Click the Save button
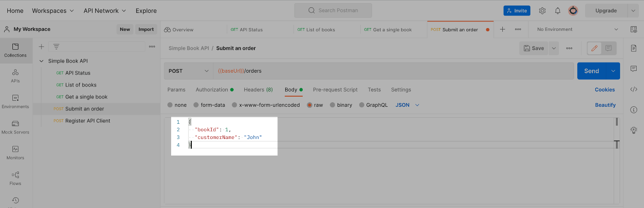 [x=534, y=48]
